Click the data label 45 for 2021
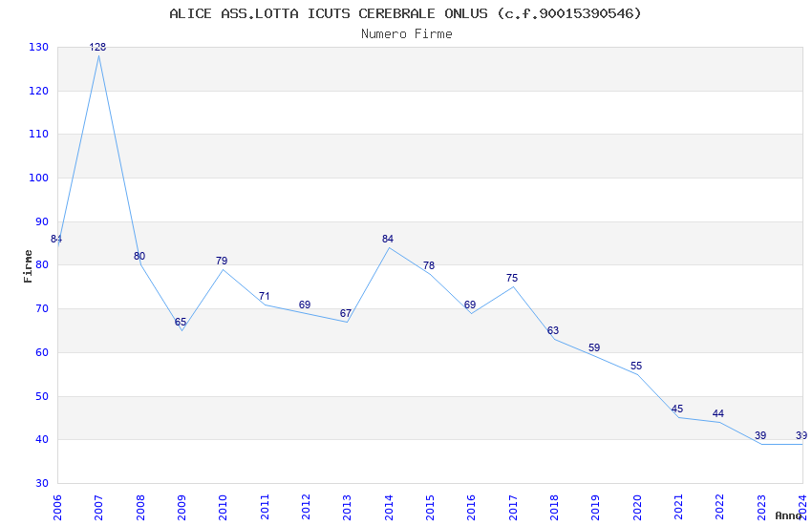812x525 pixels. coord(677,409)
